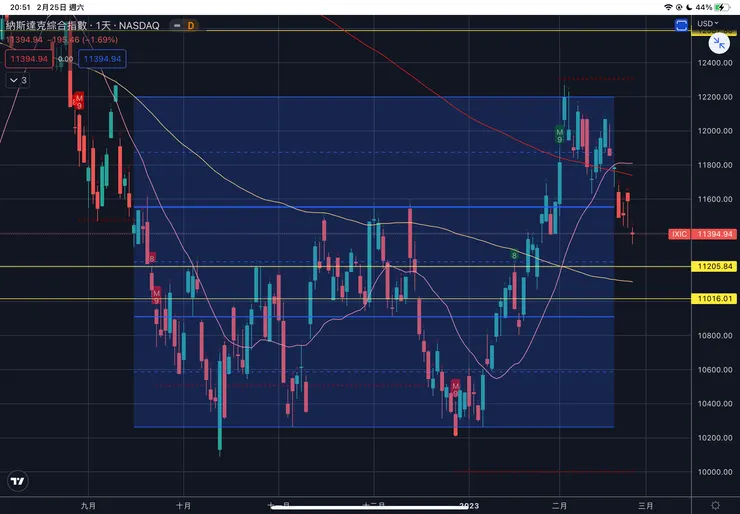Tap the Do Not Disturb moon icon
This screenshot has width=740, height=514.
pos(689,7)
